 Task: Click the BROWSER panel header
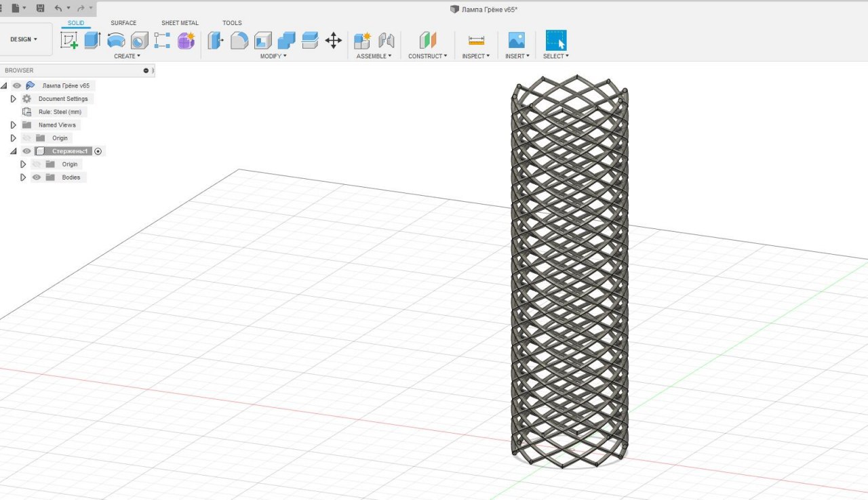pos(77,70)
